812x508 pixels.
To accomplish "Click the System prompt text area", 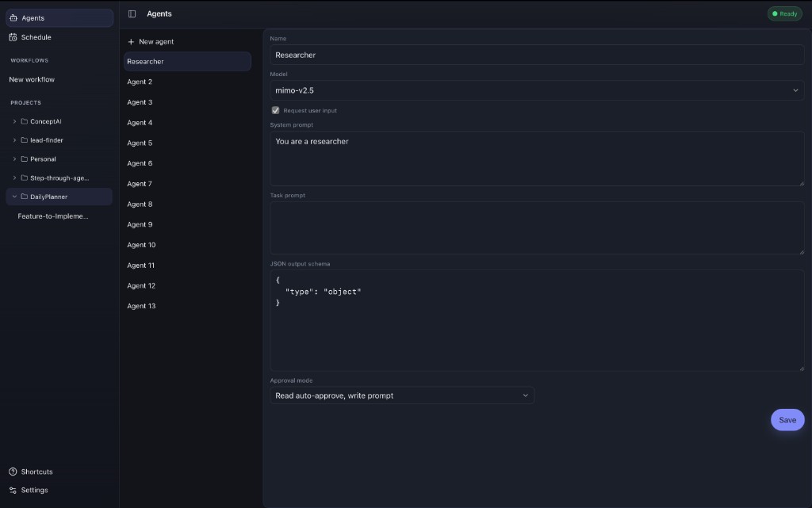I will pyautogui.click(x=537, y=159).
